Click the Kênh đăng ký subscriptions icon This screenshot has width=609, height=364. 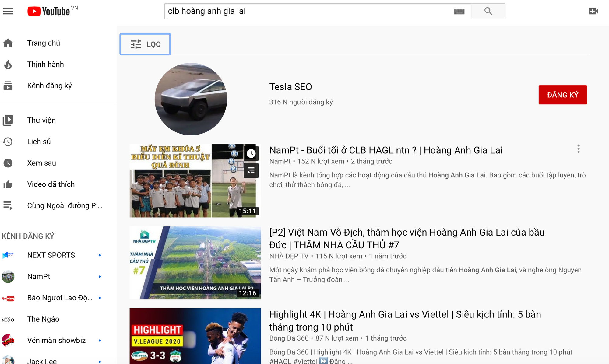(x=8, y=86)
